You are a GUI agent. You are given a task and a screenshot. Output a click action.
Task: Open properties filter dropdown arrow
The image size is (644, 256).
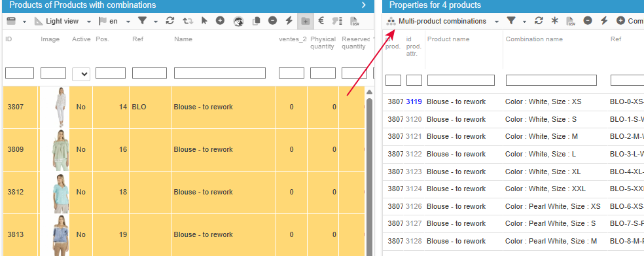pos(524,22)
